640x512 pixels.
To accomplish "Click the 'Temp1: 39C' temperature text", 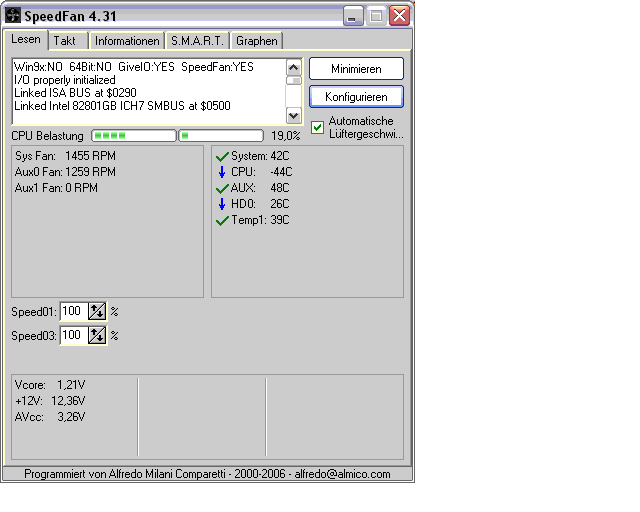I will (260, 220).
